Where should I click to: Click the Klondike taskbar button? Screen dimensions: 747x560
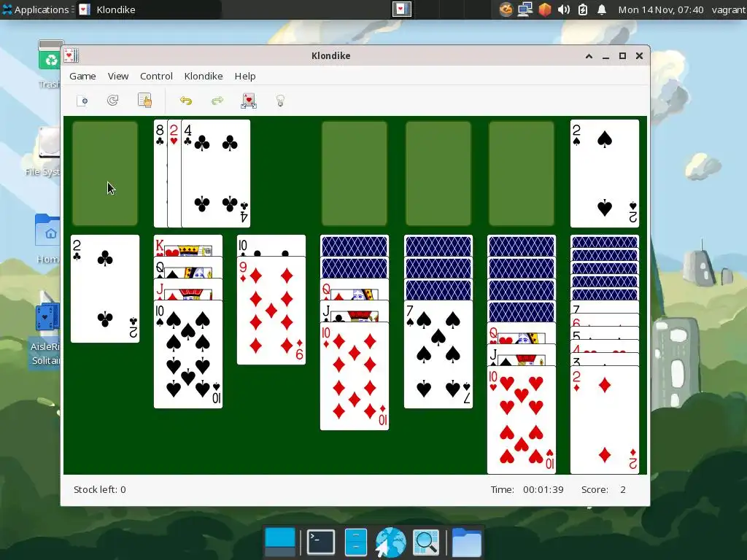click(x=149, y=9)
